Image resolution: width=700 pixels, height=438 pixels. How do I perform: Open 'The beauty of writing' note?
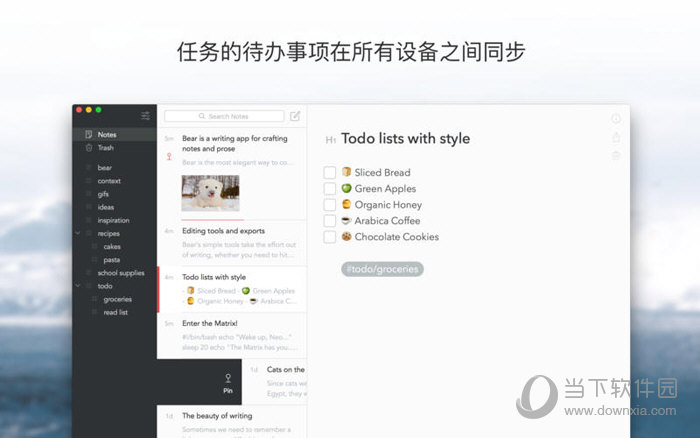[232, 421]
